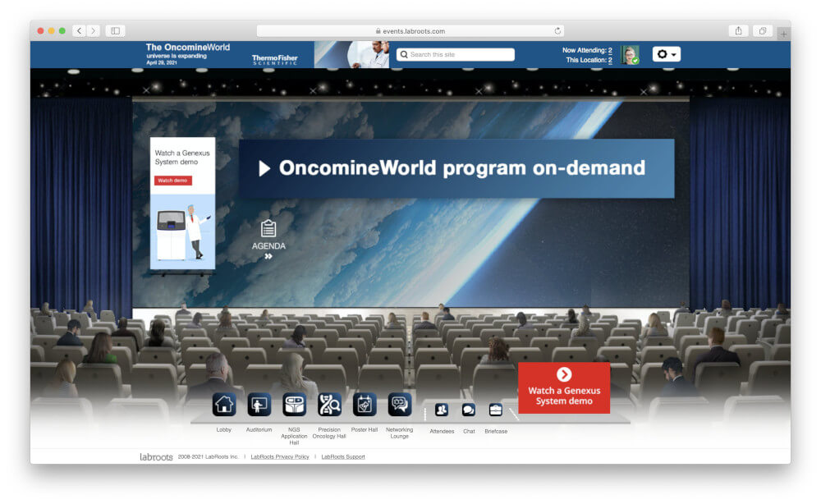
Task: Click the Watch a Genexus System demo banner
Action: pos(564,387)
